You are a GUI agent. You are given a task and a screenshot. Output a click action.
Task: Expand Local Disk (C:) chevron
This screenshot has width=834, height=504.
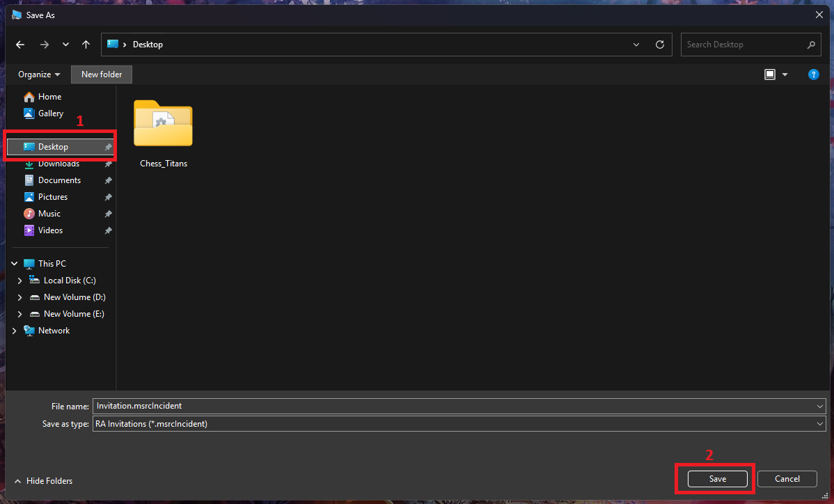(19, 280)
